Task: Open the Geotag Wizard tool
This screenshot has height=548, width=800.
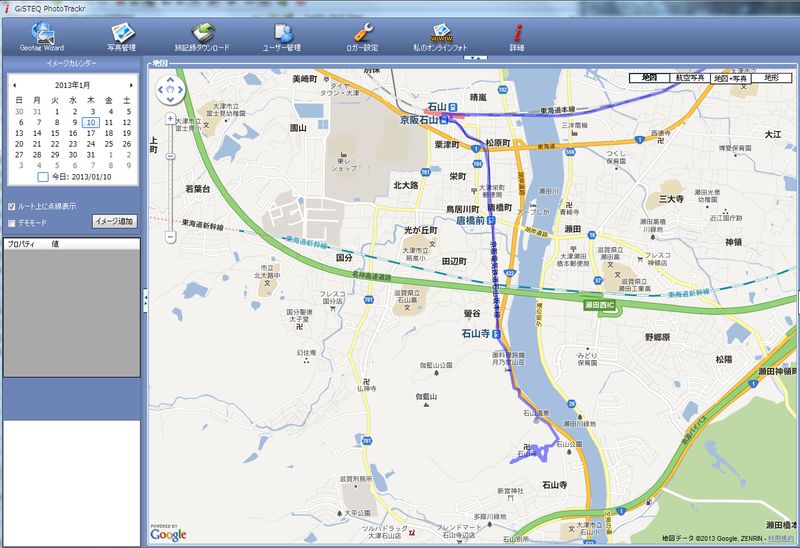Action: click(x=42, y=36)
